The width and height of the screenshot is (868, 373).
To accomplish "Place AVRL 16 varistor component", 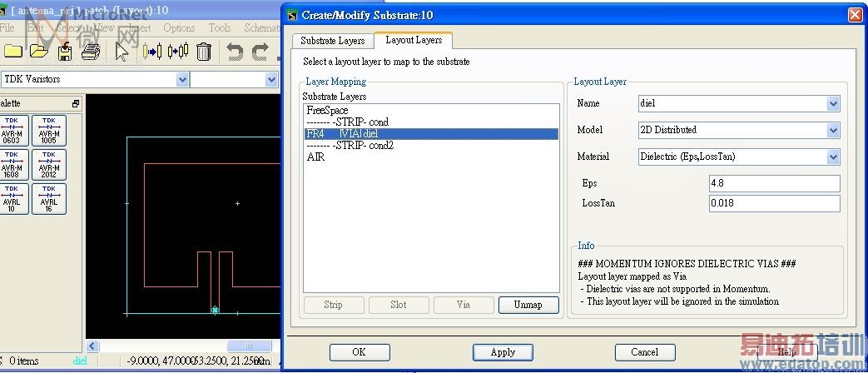I will click(49, 199).
